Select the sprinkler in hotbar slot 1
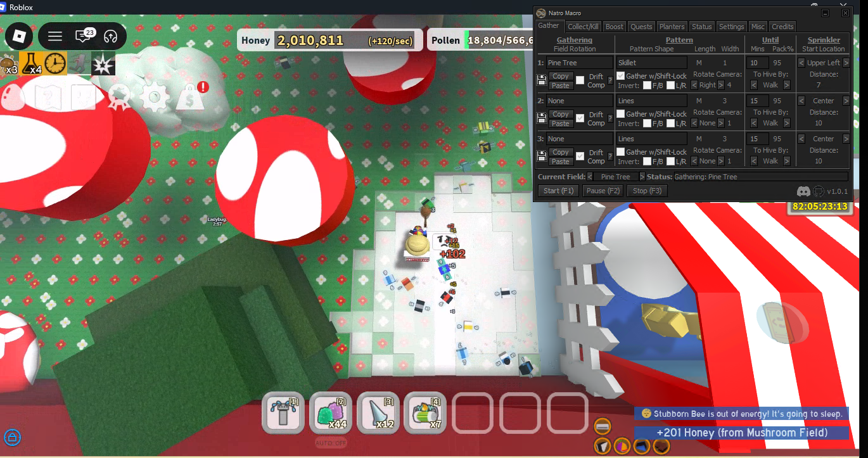Image resolution: width=868 pixels, height=458 pixels. [283, 412]
